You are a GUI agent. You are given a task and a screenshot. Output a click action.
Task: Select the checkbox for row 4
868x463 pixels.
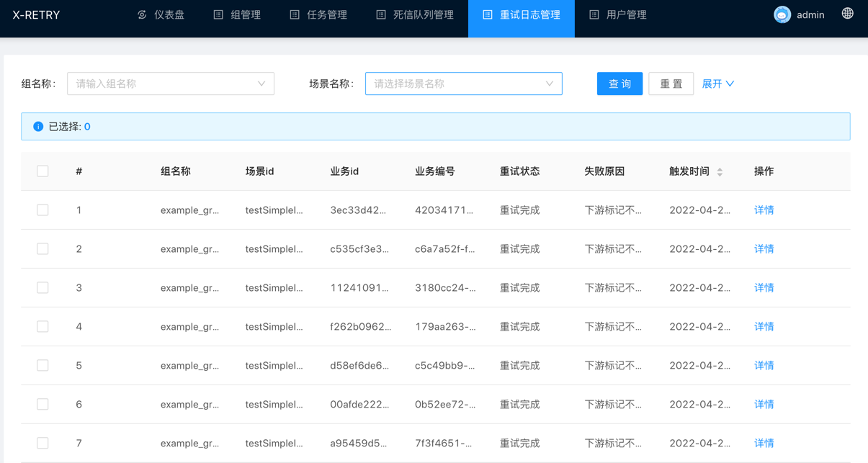pos(42,327)
